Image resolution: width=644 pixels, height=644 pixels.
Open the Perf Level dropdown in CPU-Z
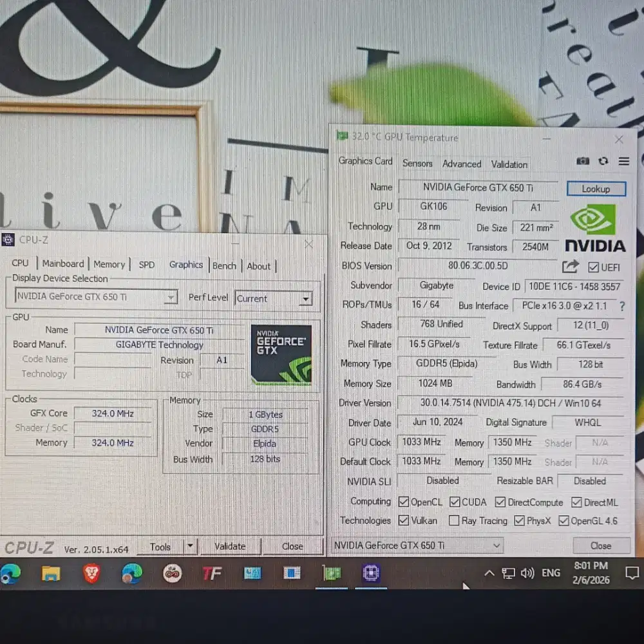click(x=305, y=298)
